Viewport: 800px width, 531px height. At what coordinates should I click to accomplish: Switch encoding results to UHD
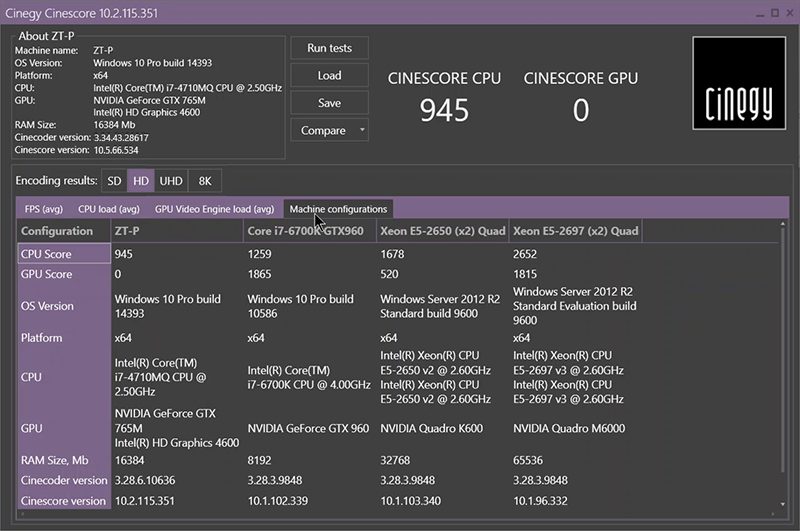click(x=171, y=181)
